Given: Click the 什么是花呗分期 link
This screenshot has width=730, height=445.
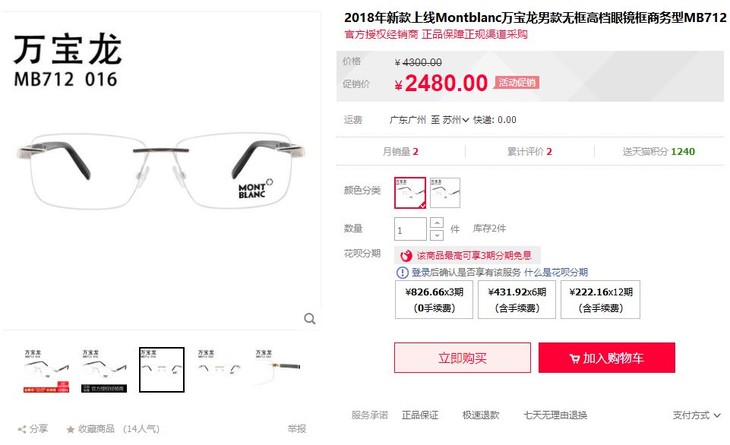Looking at the screenshot, I should pos(556,272).
